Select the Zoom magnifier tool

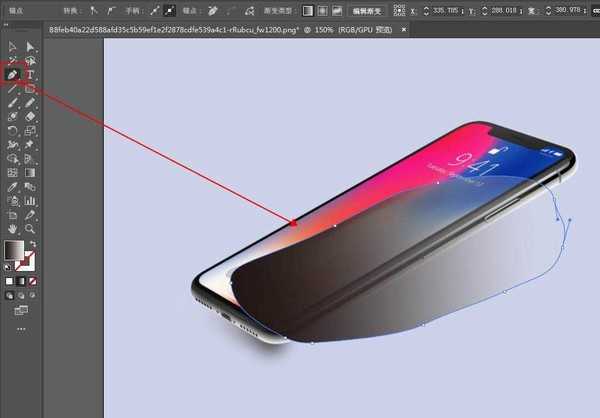pyautogui.click(x=31, y=228)
